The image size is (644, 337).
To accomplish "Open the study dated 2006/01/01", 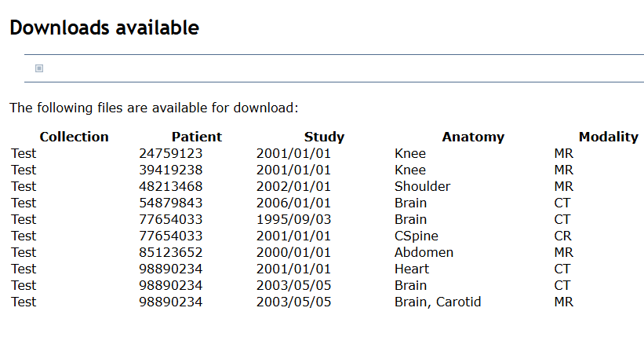I will [x=293, y=203].
